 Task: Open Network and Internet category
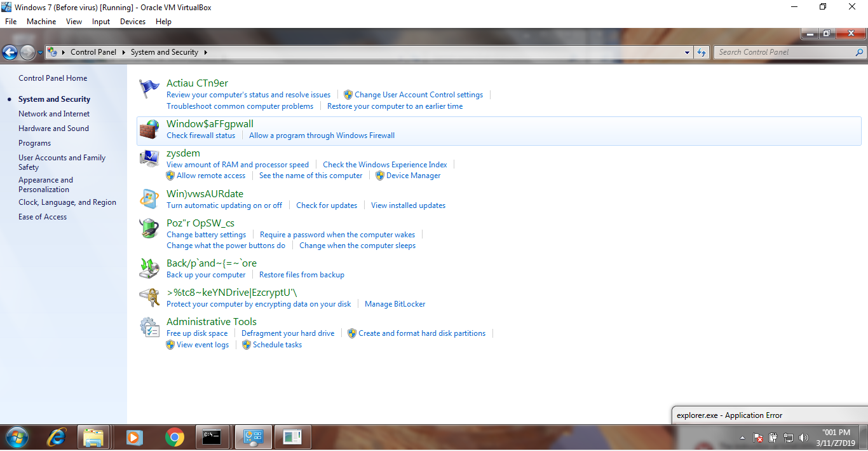click(x=54, y=114)
